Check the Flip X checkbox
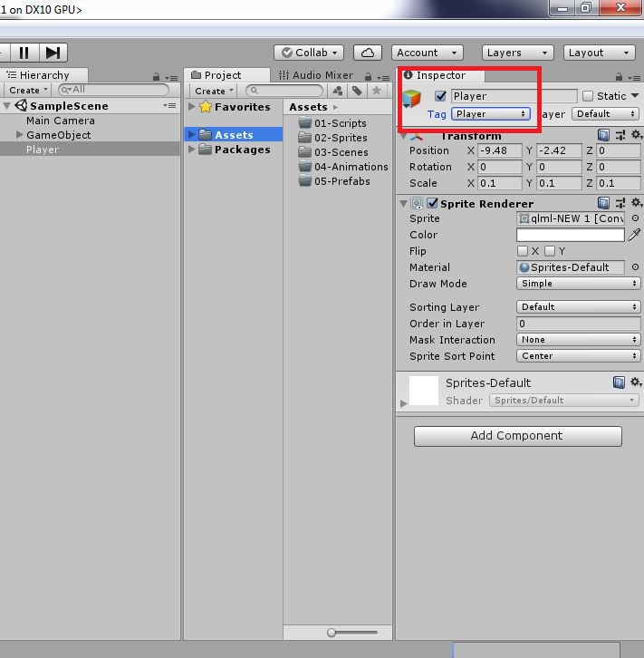 click(523, 251)
